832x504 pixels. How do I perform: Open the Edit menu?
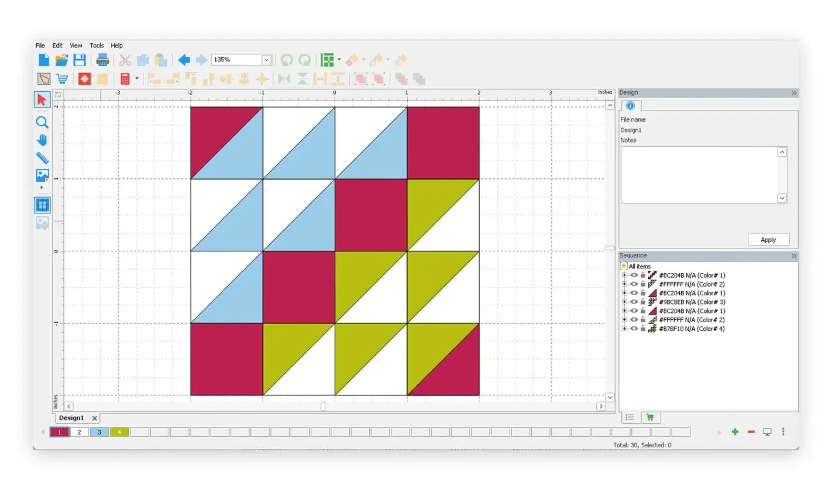(x=57, y=46)
